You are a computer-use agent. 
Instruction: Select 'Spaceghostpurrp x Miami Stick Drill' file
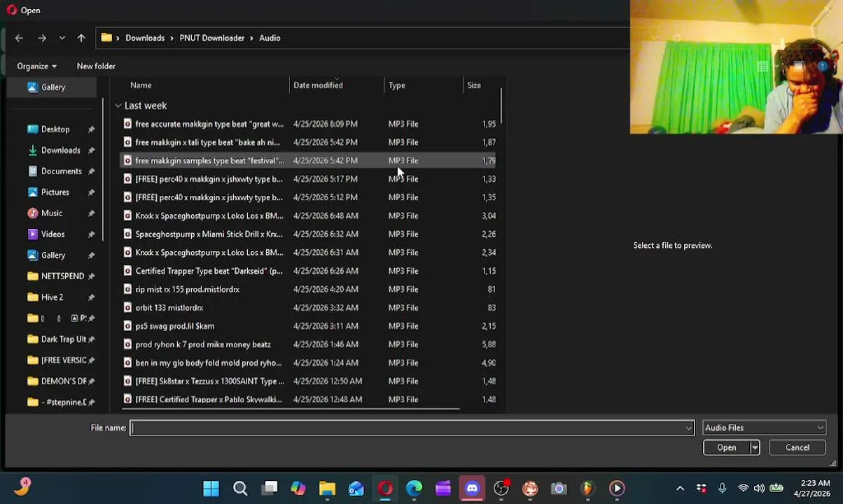[x=308, y=234]
